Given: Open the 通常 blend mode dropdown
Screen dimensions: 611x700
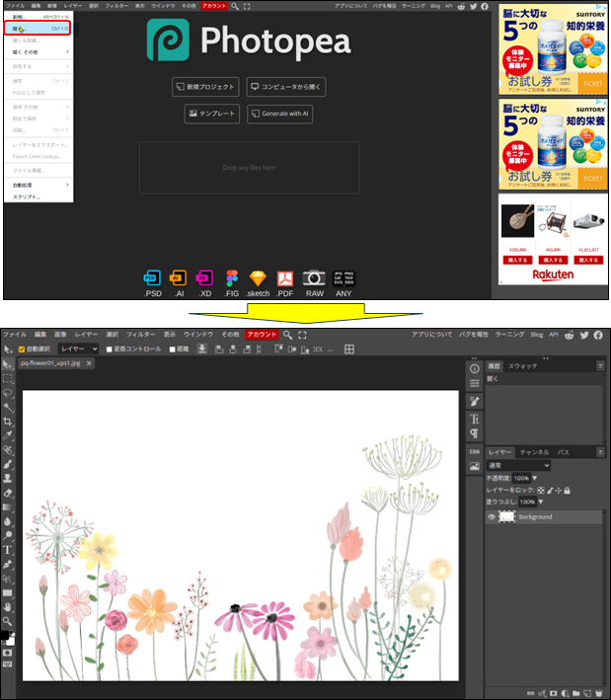Looking at the screenshot, I should coord(518,465).
